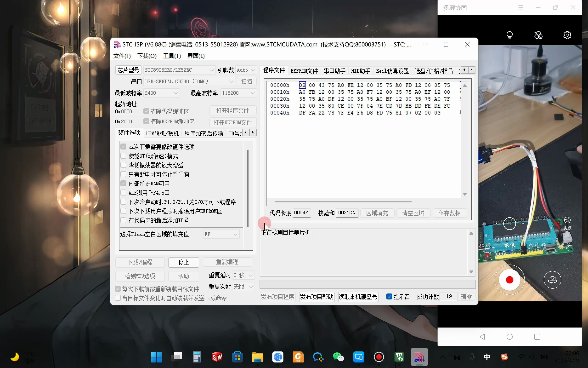Click the 发布项目帮助 button
Image resolution: width=588 pixels, height=368 pixels.
pyautogui.click(x=317, y=297)
